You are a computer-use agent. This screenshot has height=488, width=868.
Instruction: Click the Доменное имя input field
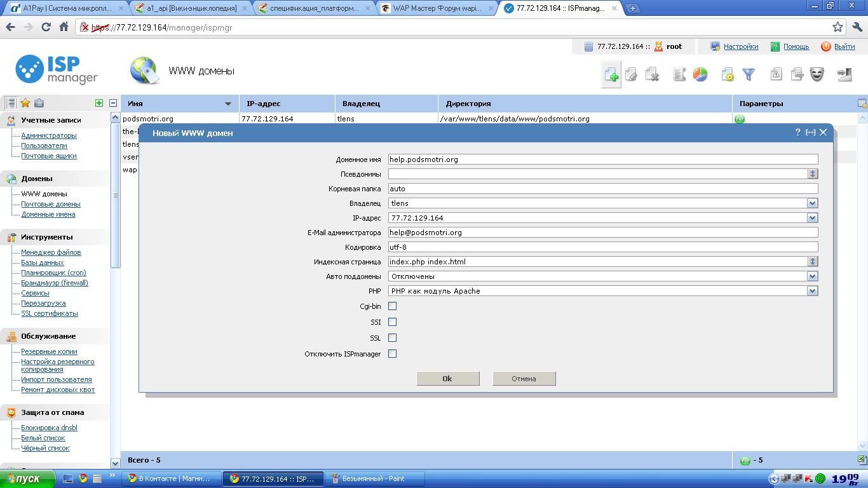click(602, 159)
